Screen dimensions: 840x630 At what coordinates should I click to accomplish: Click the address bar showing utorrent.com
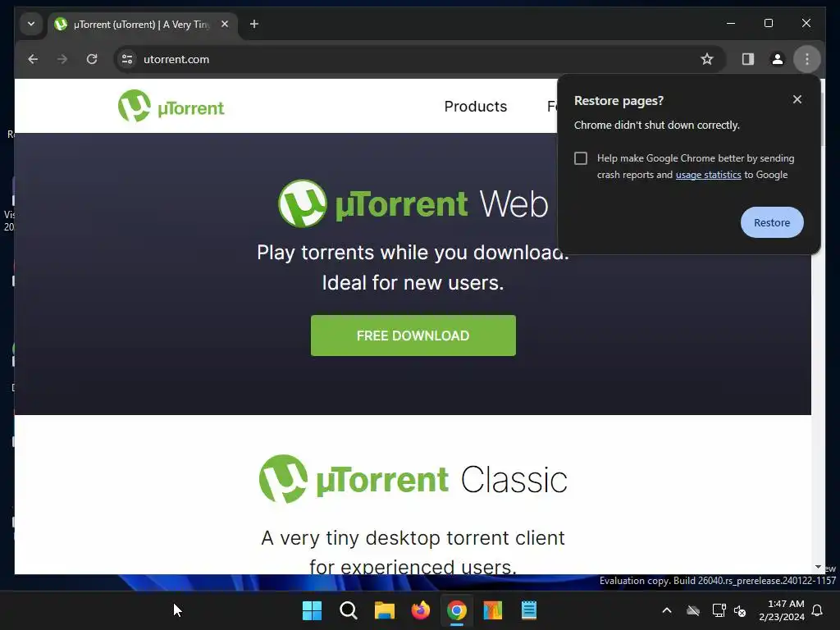(x=421, y=59)
